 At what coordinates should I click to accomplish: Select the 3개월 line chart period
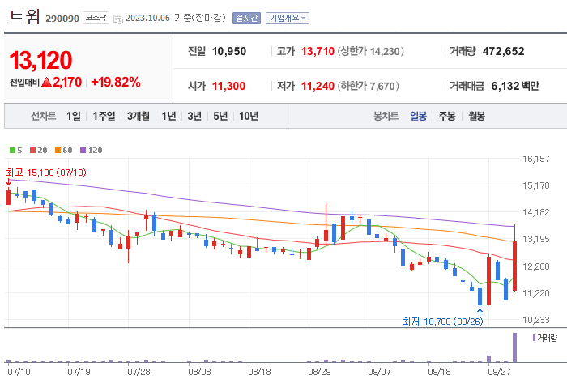pos(139,116)
